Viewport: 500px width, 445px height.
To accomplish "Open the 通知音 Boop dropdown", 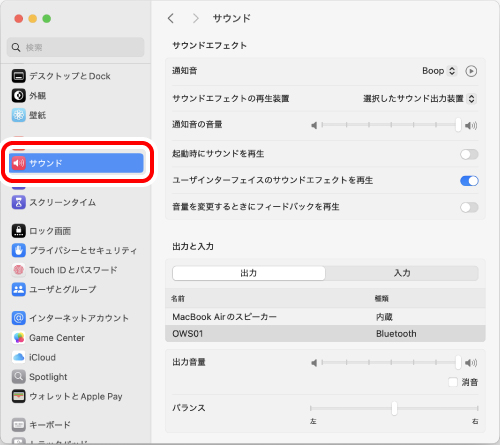I will pos(439,71).
